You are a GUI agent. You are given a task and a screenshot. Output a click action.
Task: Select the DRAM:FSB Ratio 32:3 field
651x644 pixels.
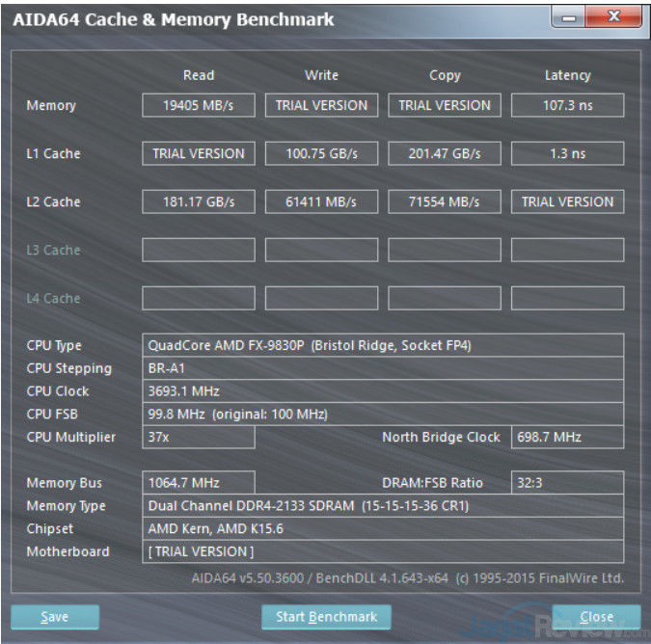567,483
